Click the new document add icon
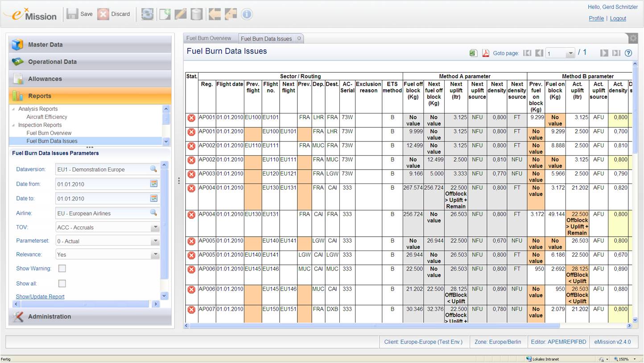 165,14
